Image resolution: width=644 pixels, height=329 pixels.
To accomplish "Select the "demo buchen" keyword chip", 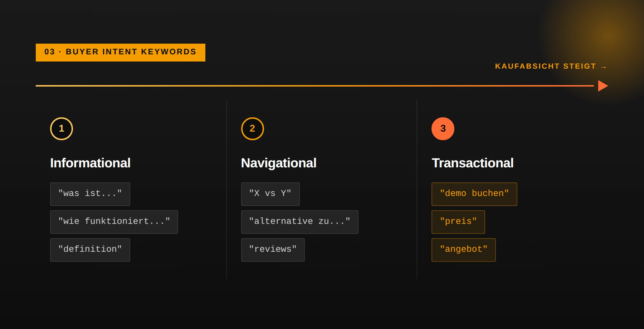I will pyautogui.click(x=474, y=194).
